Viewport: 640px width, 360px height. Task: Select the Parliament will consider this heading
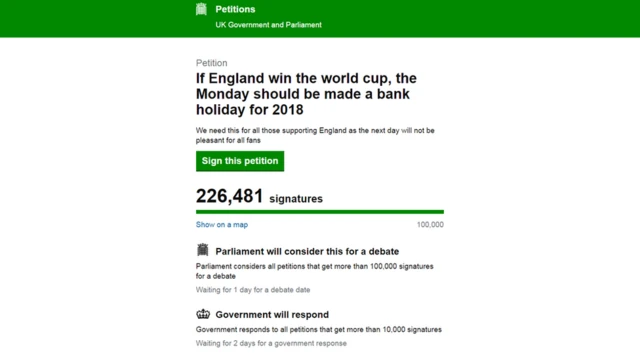(307, 251)
